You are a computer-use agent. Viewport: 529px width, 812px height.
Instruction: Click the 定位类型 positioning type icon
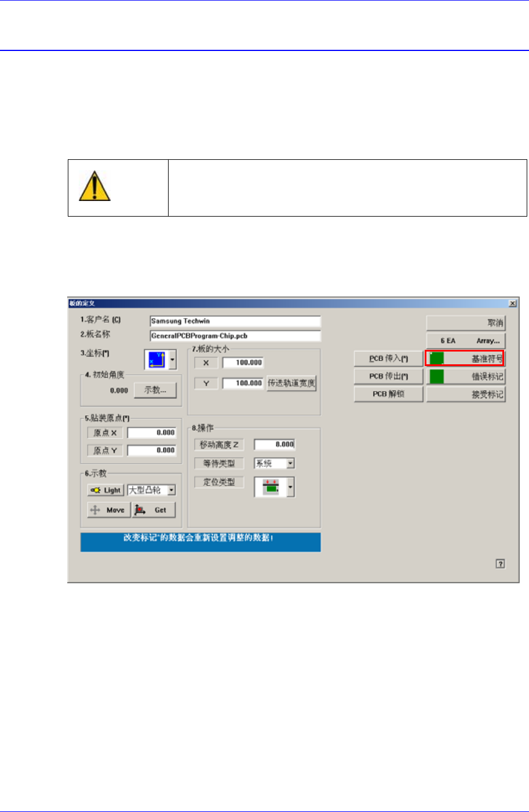[x=271, y=487]
